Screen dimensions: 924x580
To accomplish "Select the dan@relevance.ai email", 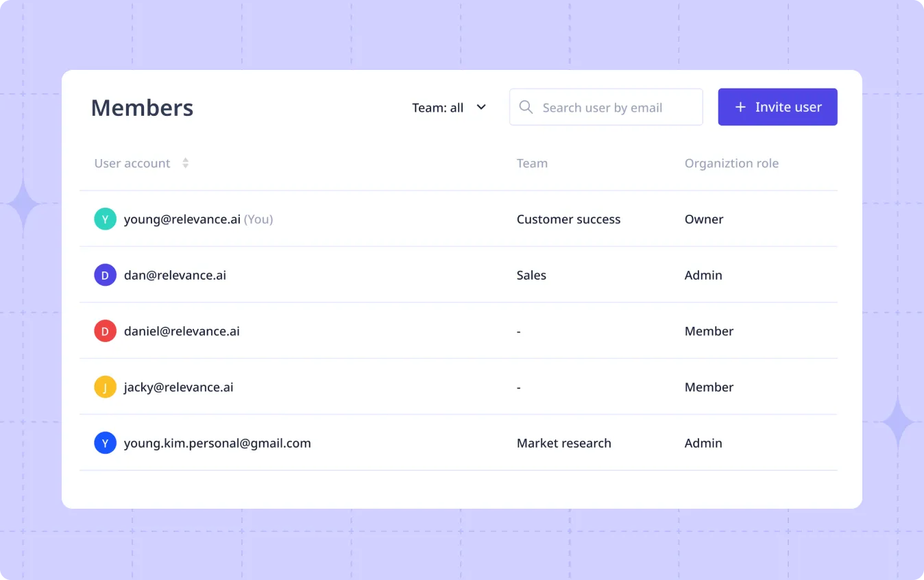I will pyautogui.click(x=175, y=276).
